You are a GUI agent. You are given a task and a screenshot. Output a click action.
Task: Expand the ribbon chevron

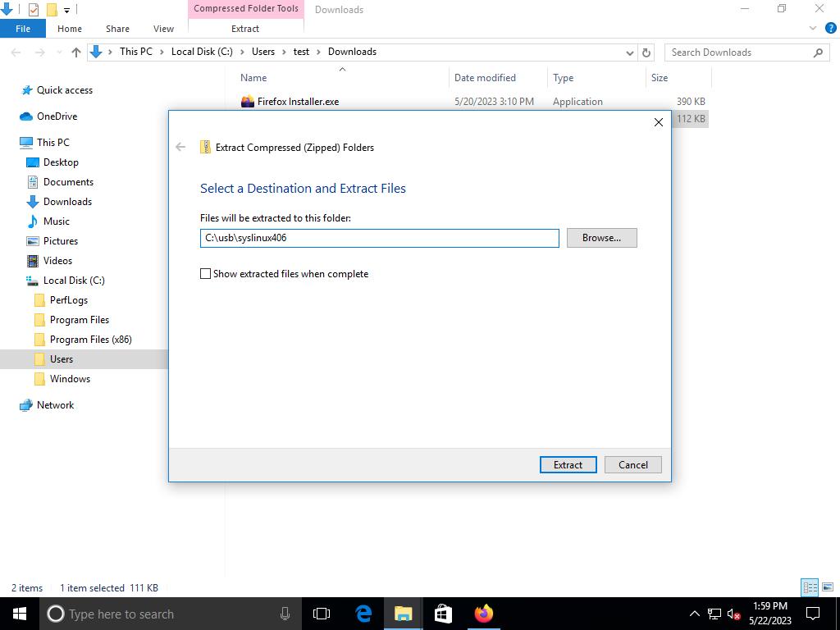pos(813,29)
